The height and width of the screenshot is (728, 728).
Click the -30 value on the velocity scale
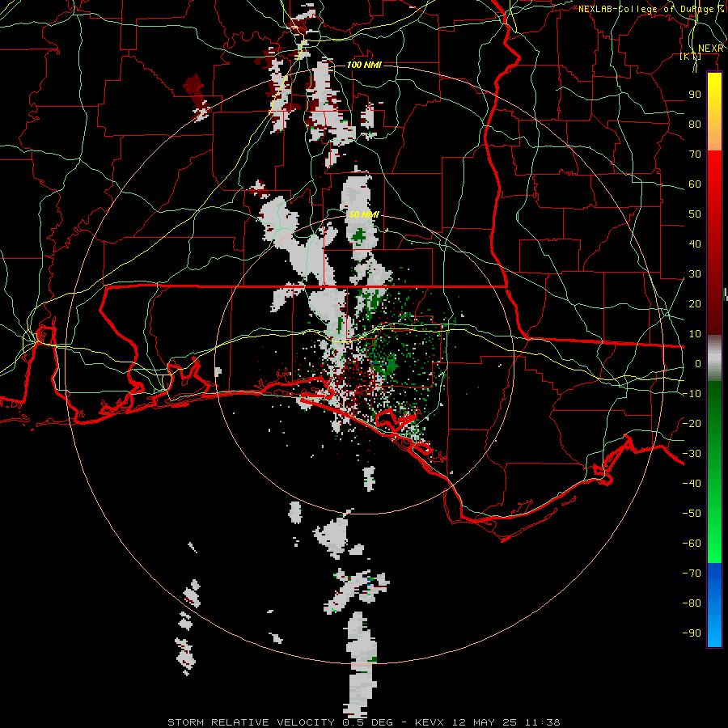click(x=692, y=454)
